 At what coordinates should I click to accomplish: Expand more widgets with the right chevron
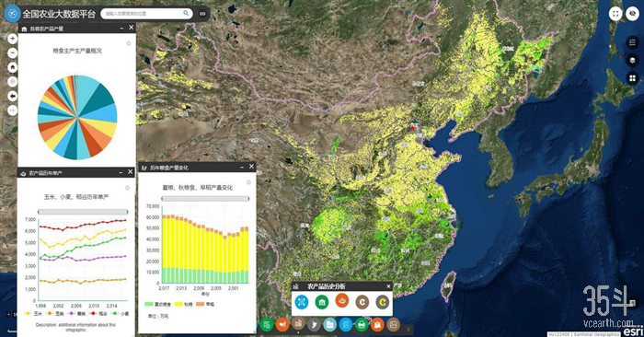coord(408,330)
